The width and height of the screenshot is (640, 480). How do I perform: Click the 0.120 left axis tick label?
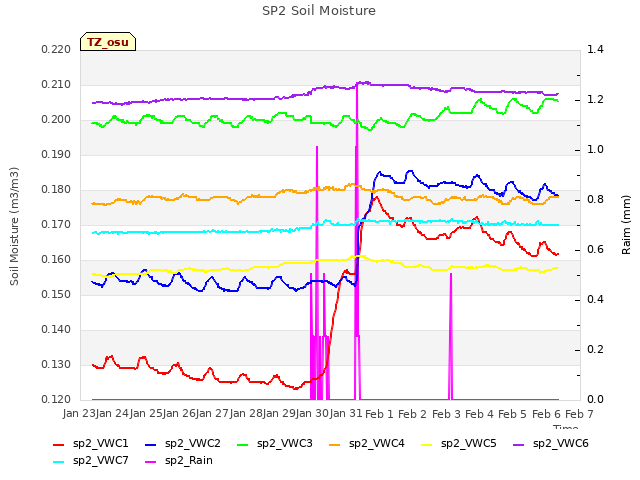[56, 399]
